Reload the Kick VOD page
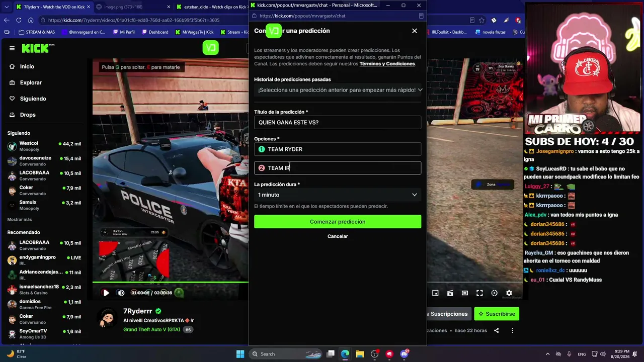Screen dimensions: 644x362 click(19, 20)
